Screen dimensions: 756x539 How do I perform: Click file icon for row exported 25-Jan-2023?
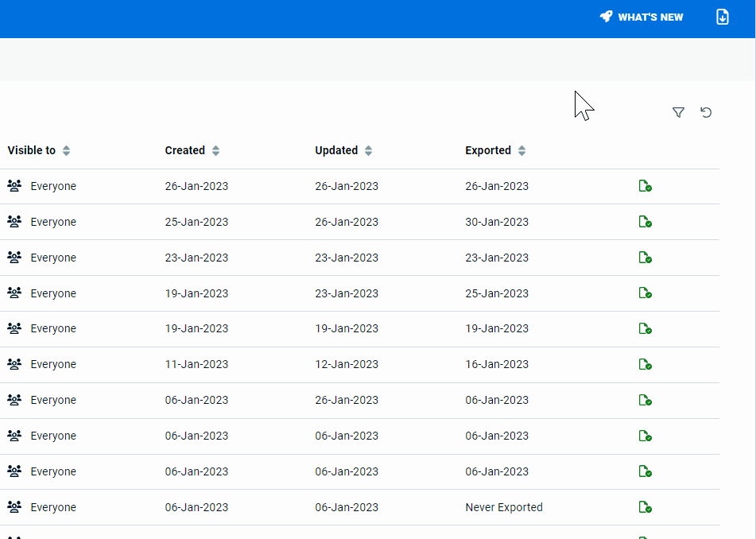[646, 293]
